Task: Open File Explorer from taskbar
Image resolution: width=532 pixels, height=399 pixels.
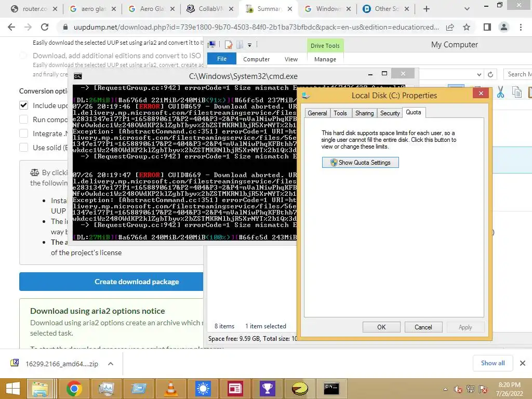Action: [41, 389]
